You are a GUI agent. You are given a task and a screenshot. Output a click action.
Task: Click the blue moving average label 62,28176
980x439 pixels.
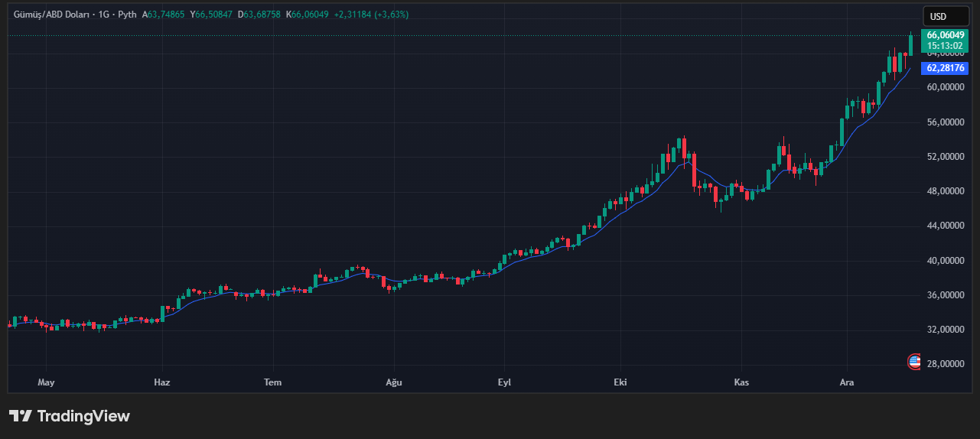(x=945, y=68)
